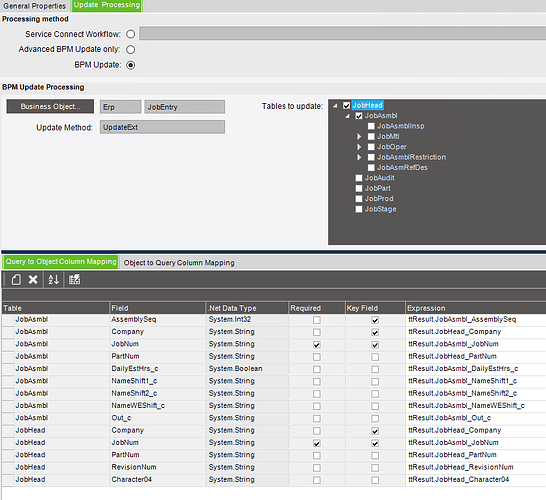This screenshot has width=546, height=500.
Task: Uncheck the JobAsmbl table checkbox
Action: 359,116
